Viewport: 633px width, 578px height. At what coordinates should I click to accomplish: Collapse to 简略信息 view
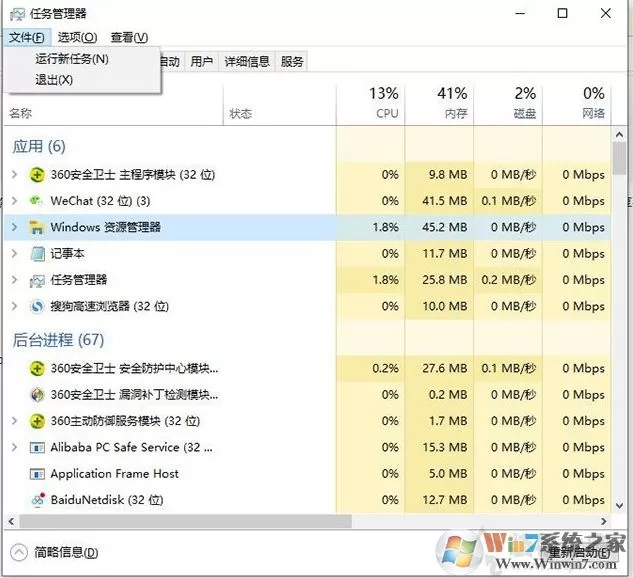point(54,552)
